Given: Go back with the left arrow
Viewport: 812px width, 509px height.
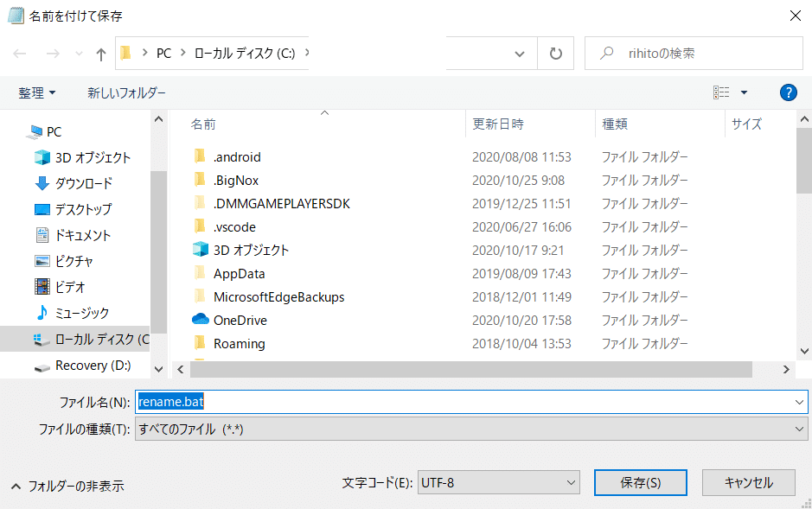Looking at the screenshot, I should click(20, 54).
